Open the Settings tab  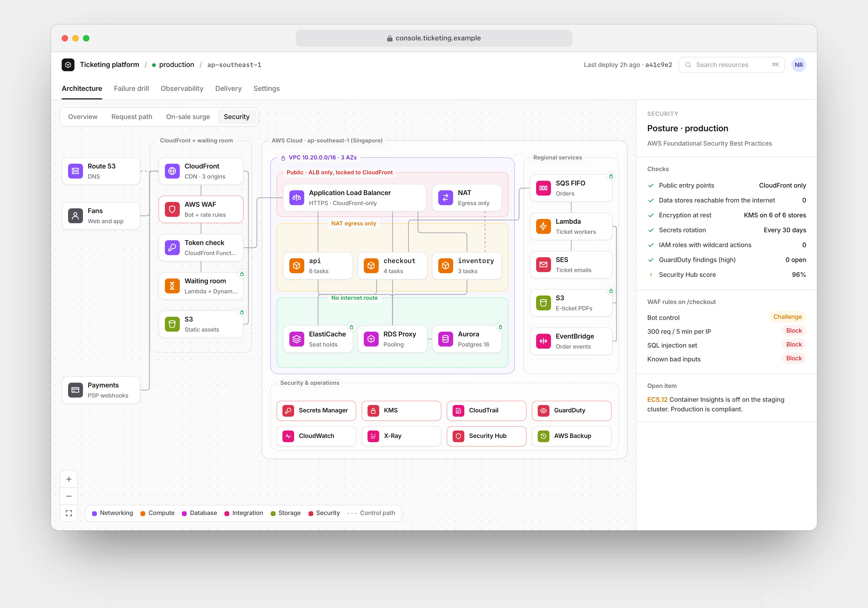pos(266,88)
